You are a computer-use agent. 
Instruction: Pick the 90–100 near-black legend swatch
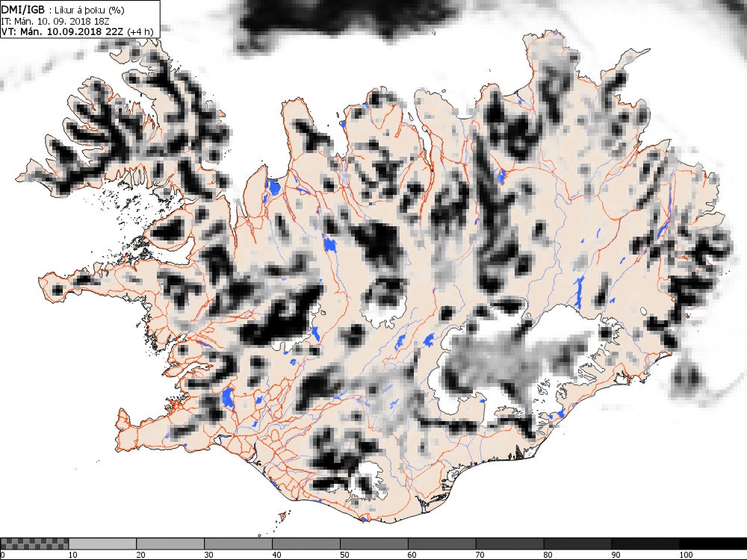tap(645, 544)
